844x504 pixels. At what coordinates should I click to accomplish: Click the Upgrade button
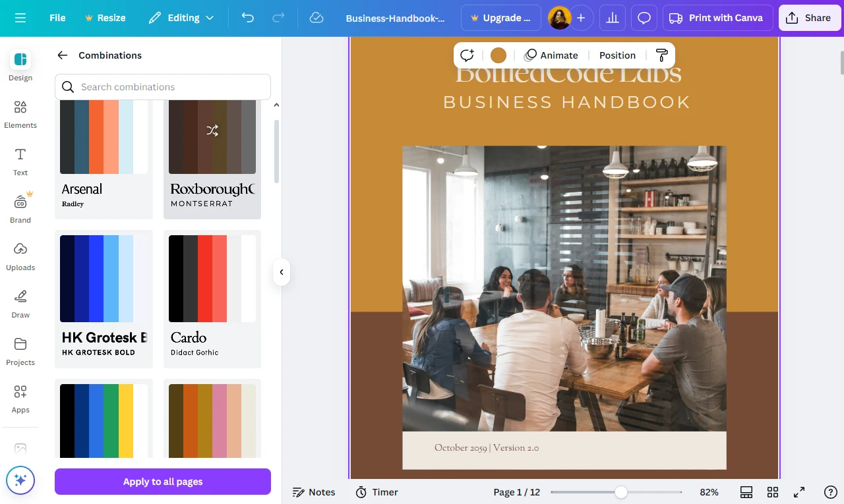[x=501, y=18]
